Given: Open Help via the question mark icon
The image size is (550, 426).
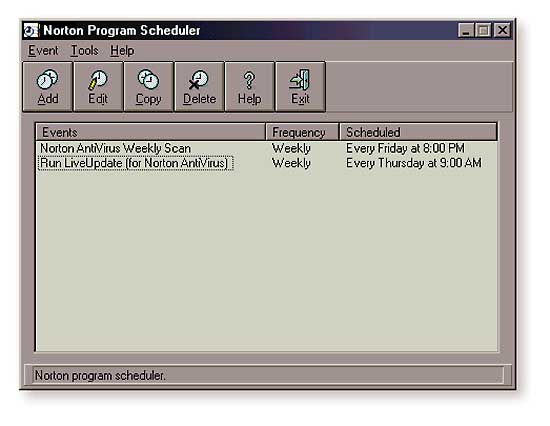Looking at the screenshot, I should click(249, 80).
